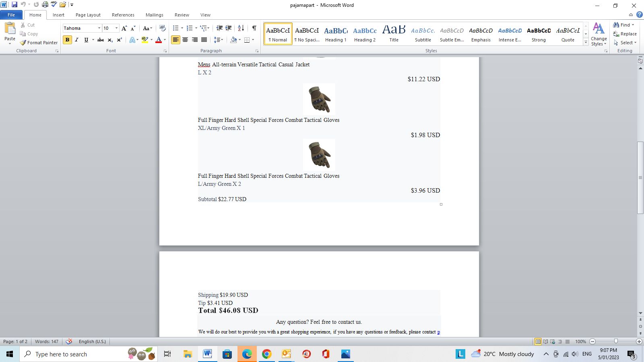This screenshot has width=644, height=362.
Task: Click the 100% zoom level button
Action: 580,341
